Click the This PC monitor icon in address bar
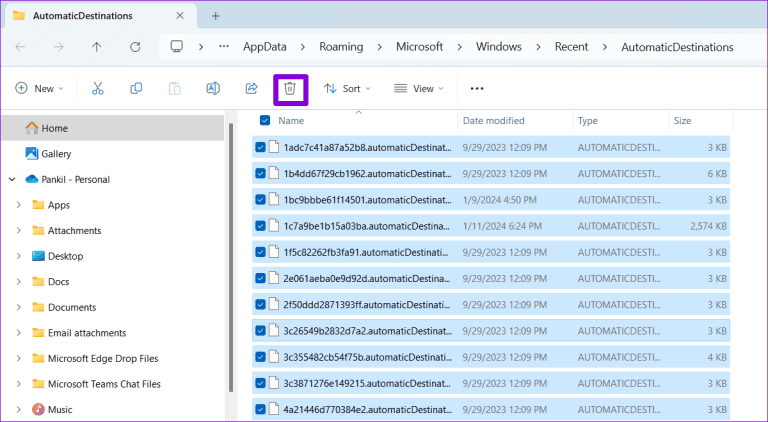Viewport: 768px width, 422px height. 176,47
